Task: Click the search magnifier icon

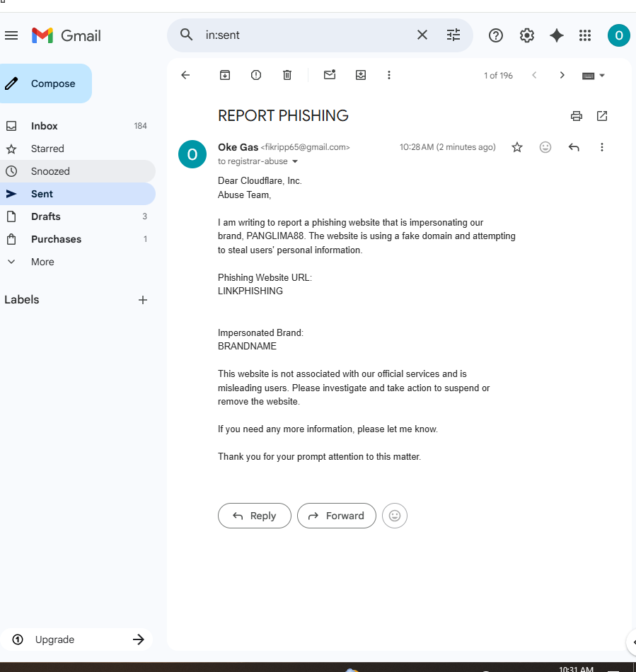Action: tap(186, 35)
